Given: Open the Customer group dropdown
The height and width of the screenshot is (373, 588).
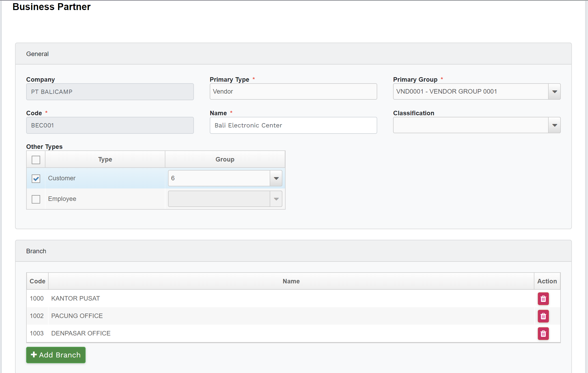Looking at the screenshot, I should tap(276, 178).
